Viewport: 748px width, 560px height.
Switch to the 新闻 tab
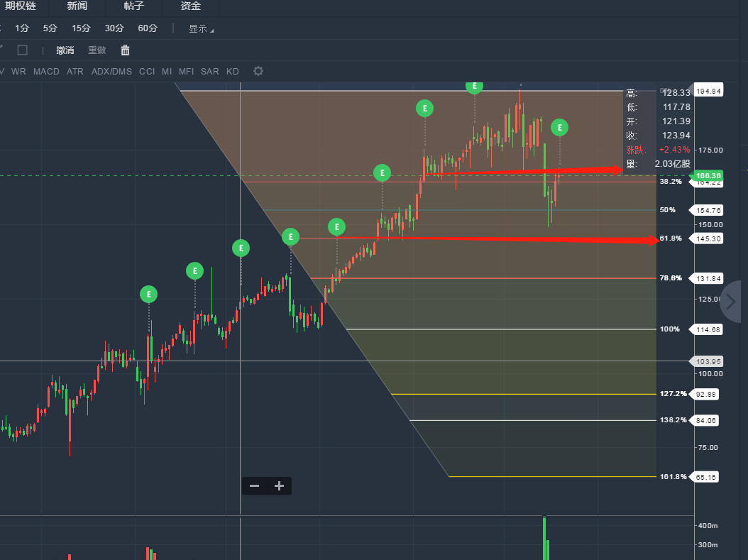77,6
